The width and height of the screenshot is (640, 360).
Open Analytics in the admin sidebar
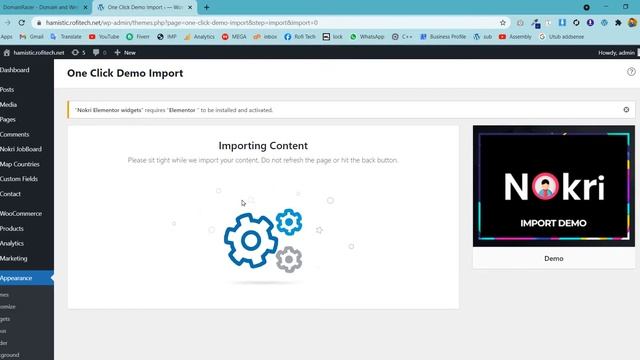point(12,243)
